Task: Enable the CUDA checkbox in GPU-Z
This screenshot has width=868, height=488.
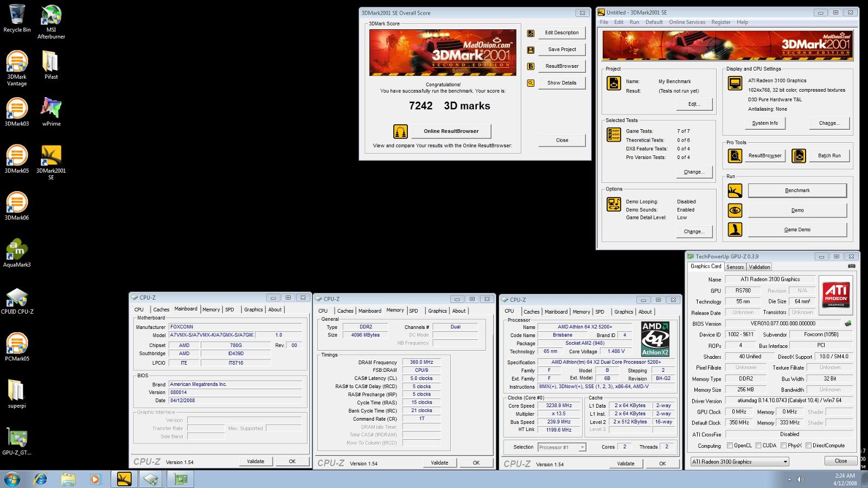Action: point(758,446)
